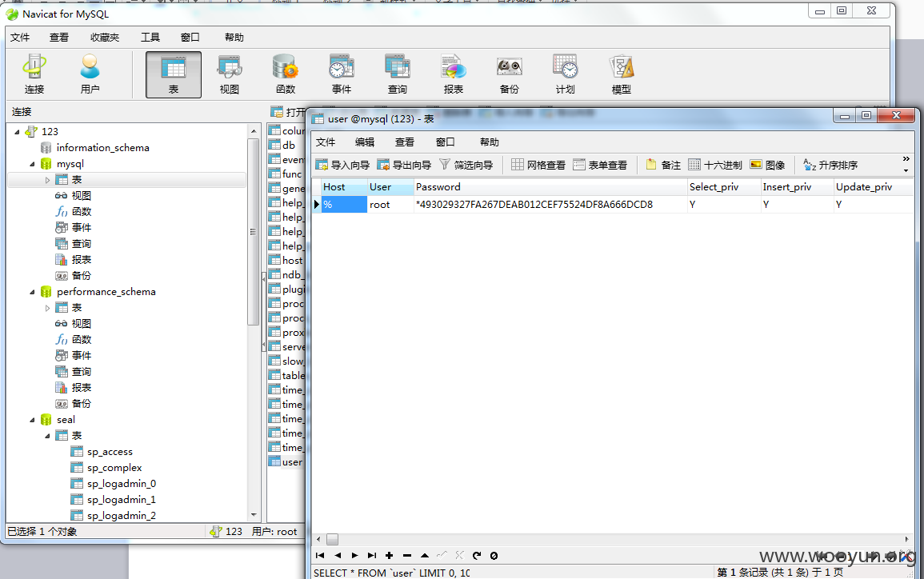The image size is (924, 579).
Task: Open the 查询 query toolbar button
Action: [397, 74]
